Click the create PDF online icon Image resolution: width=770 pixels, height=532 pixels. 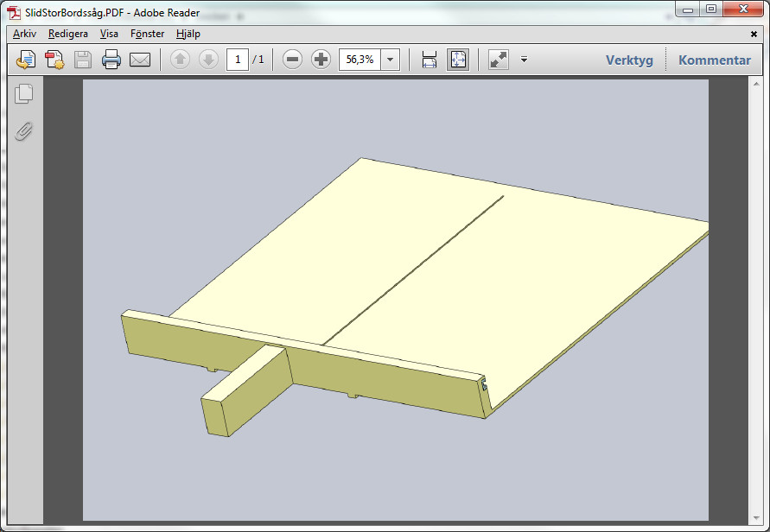point(54,60)
